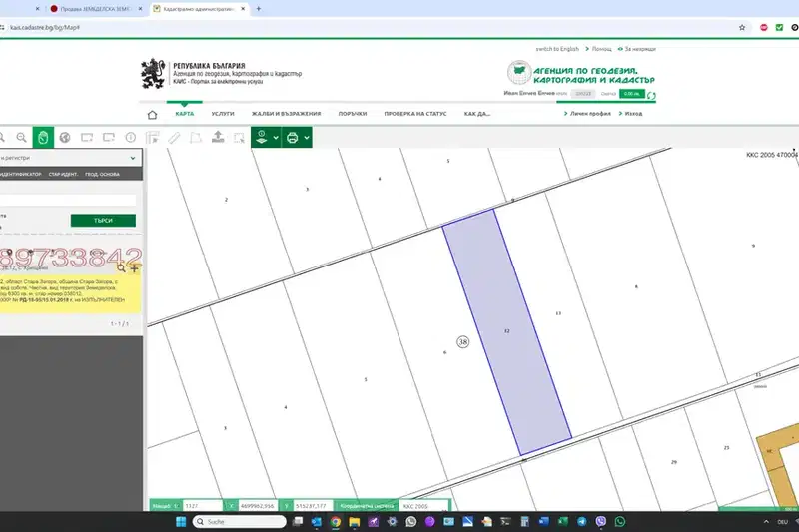Screen dimensions: 799x532
Task: Click the polygon area tool icon
Action: point(195,138)
